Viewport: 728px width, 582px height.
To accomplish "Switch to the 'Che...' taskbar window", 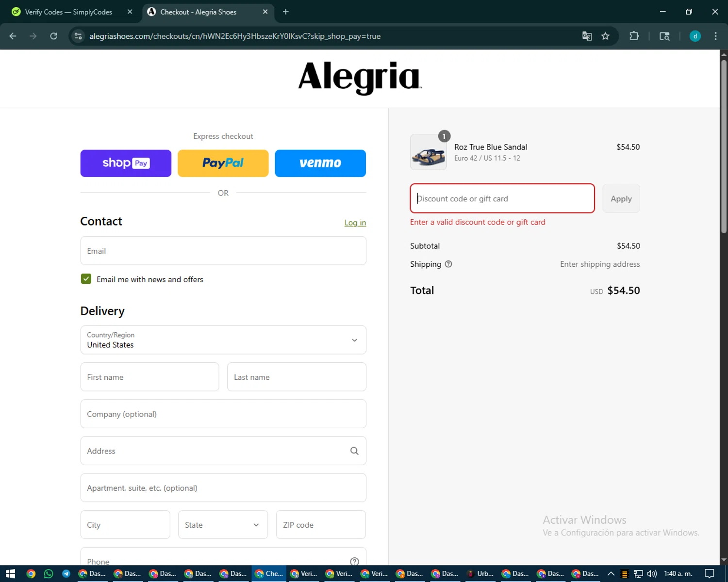I will (x=269, y=574).
